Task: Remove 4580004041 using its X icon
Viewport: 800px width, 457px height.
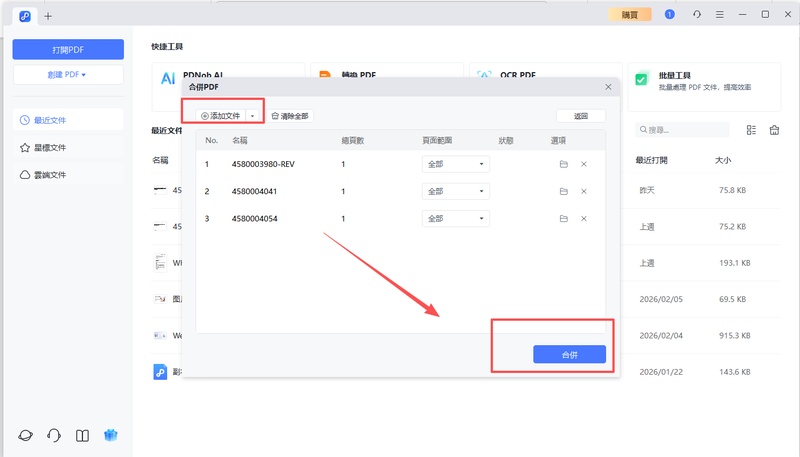Action: (x=584, y=191)
